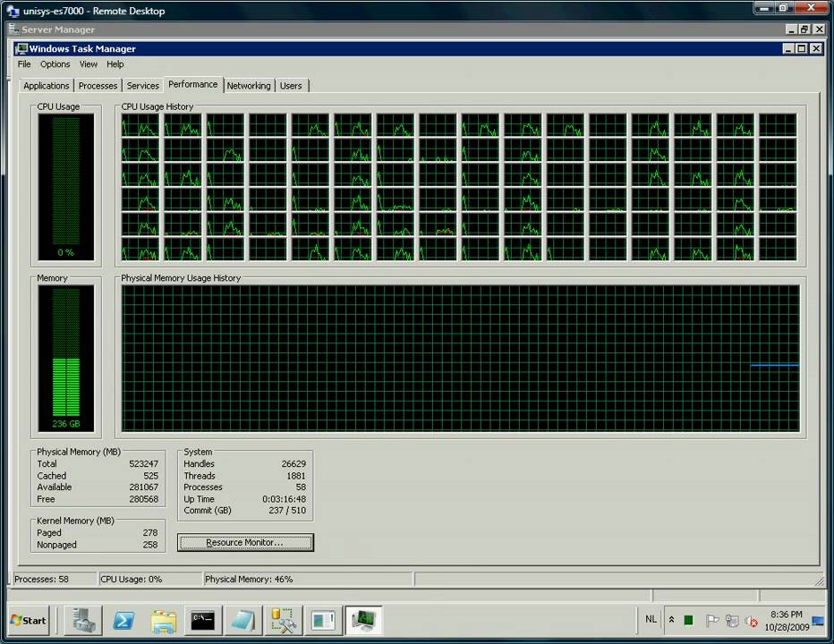
Task: Click the Resource Monitor button
Action: pyautogui.click(x=245, y=542)
